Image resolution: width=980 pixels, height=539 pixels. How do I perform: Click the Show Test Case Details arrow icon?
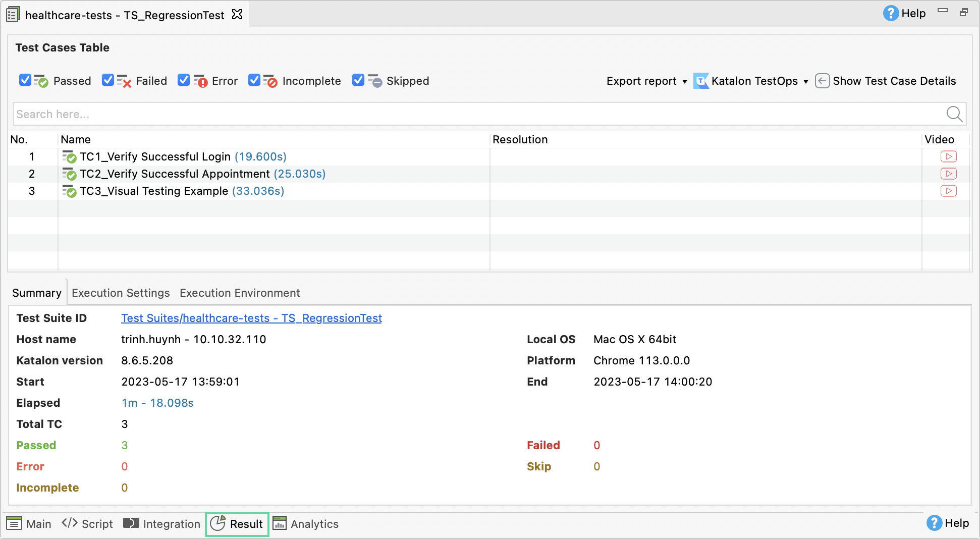pos(822,81)
